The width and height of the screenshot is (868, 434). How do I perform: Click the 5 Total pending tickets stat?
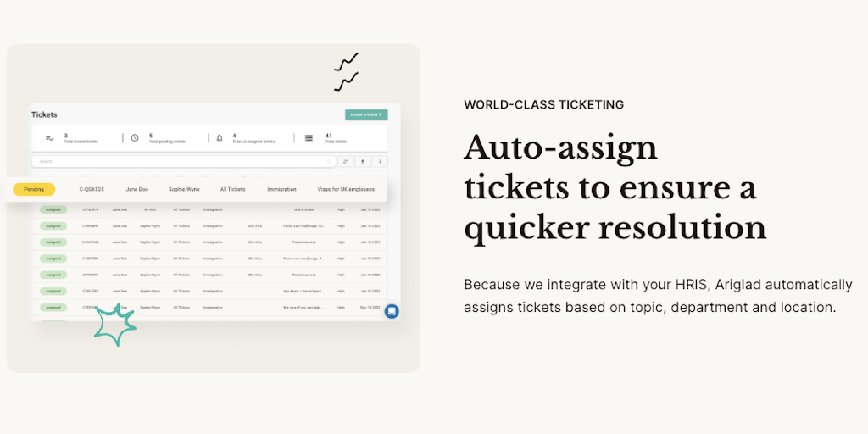click(x=167, y=138)
